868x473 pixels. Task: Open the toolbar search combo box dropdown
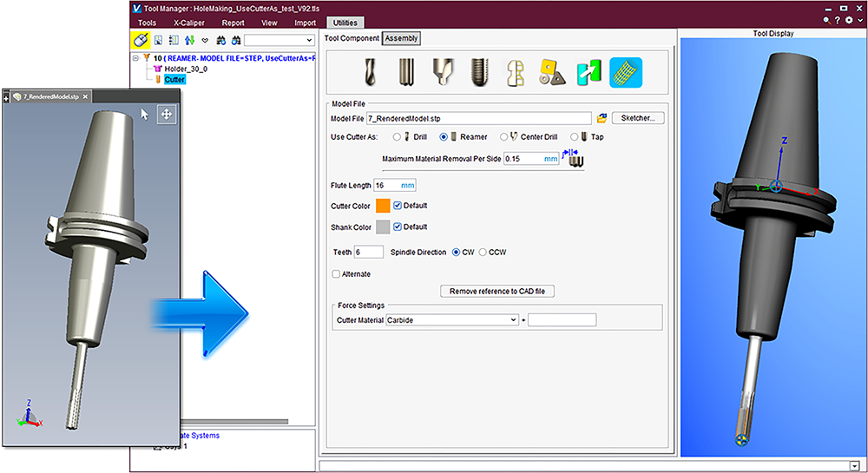(x=310, y=40)
